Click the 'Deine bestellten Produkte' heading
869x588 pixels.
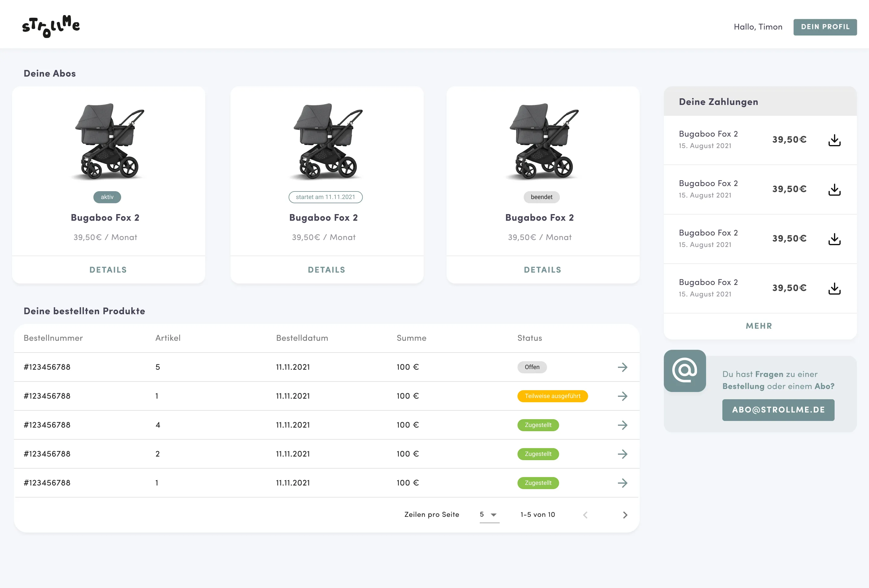(x=84, y=311)
